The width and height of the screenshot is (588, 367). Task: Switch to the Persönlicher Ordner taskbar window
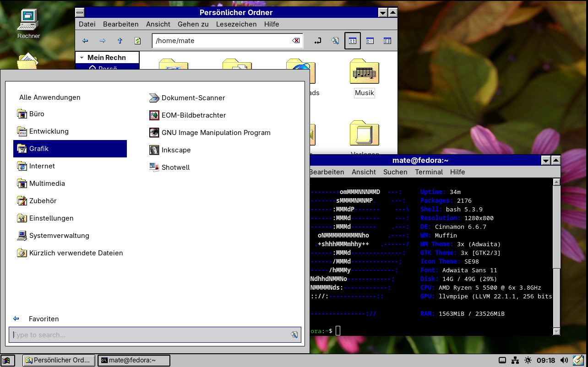click(x=59, y=360)
